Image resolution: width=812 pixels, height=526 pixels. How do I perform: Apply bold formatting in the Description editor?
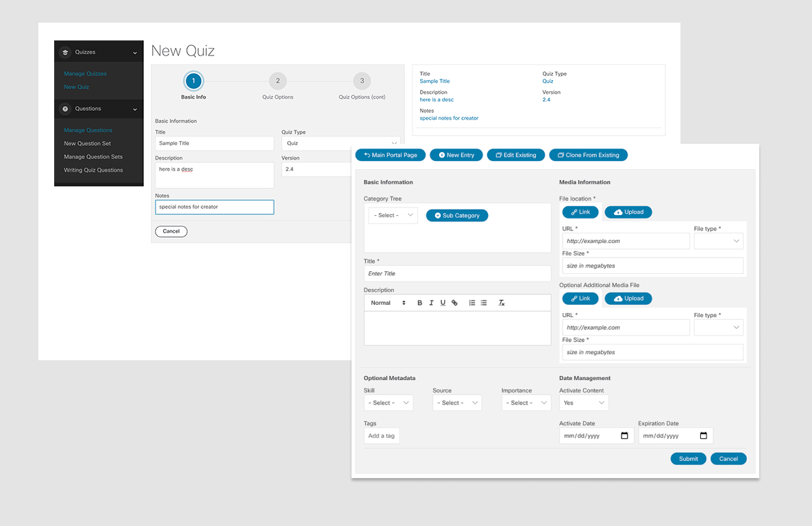419,302
